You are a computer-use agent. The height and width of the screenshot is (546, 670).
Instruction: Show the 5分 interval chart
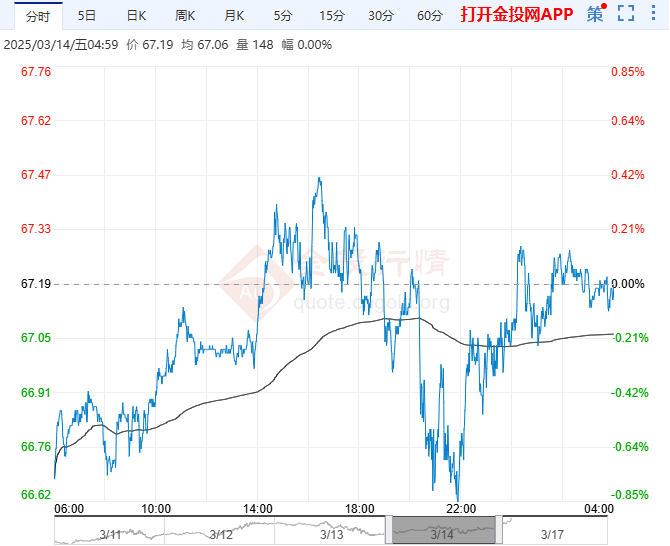(283, 15)
